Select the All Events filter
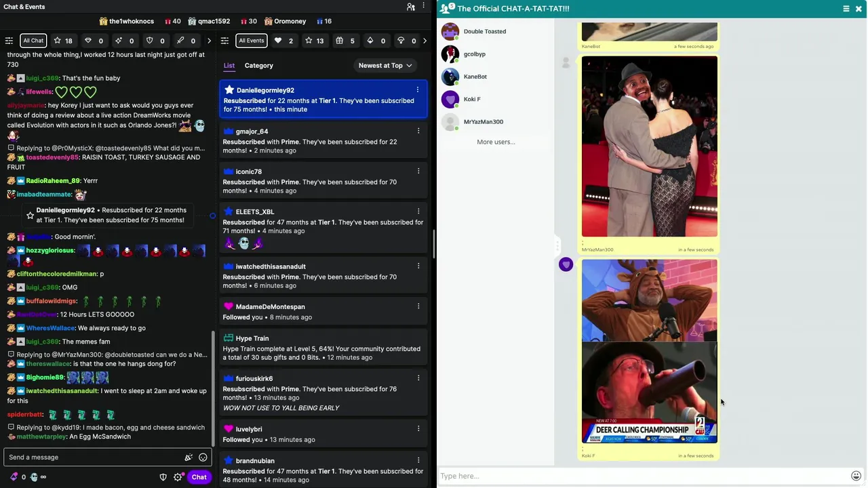The width and height of the screenshot is (868, 488). 251,41
